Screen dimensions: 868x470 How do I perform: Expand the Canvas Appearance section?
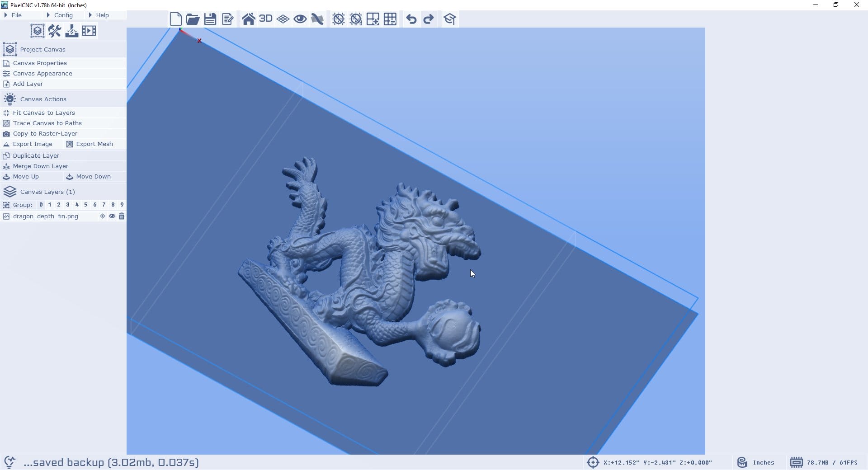tap(42, 73)
